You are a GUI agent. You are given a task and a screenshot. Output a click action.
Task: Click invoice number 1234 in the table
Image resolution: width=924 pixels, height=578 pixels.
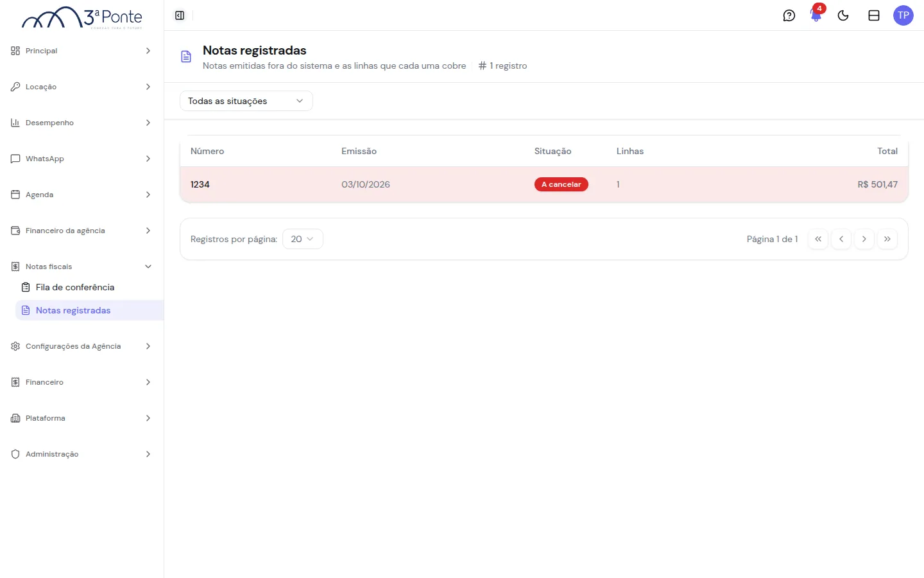(x=200, y=184)
